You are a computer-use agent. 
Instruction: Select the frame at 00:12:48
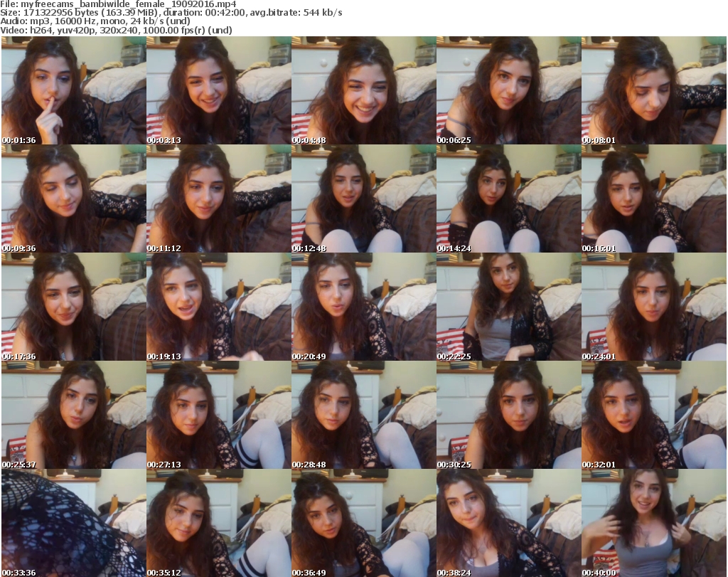363,198
